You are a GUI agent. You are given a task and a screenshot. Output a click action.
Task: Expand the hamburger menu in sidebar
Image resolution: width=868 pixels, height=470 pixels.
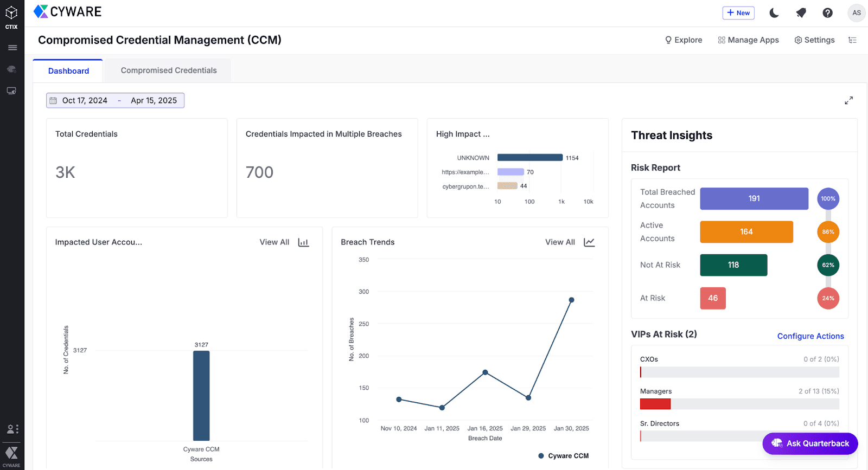coord(12,48)
